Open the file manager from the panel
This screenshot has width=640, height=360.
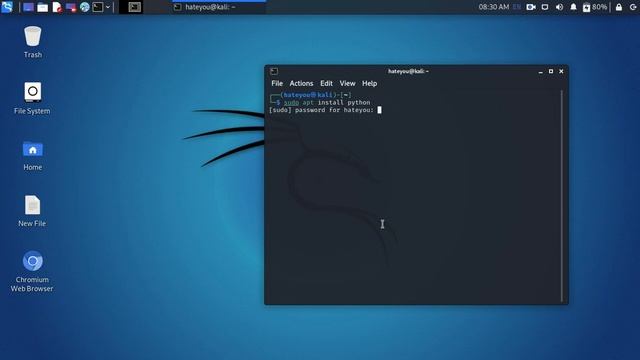point(42,7)
